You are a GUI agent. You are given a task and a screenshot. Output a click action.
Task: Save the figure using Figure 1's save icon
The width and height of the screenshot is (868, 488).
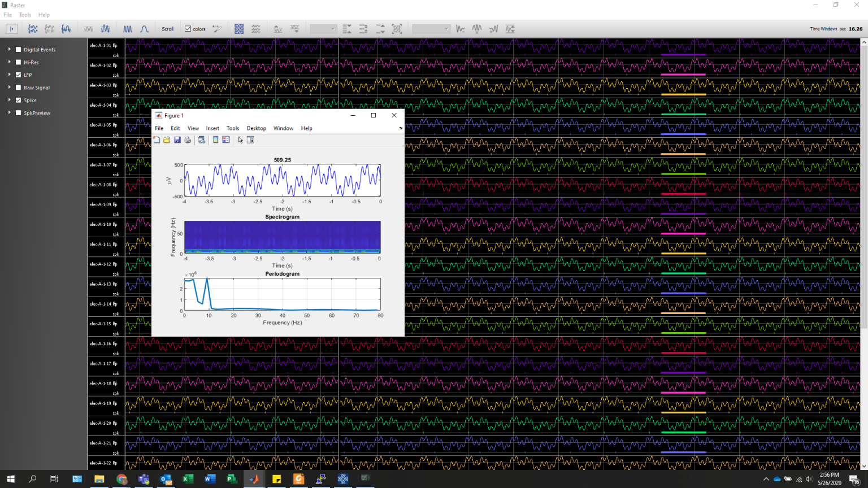pos(177,140)
